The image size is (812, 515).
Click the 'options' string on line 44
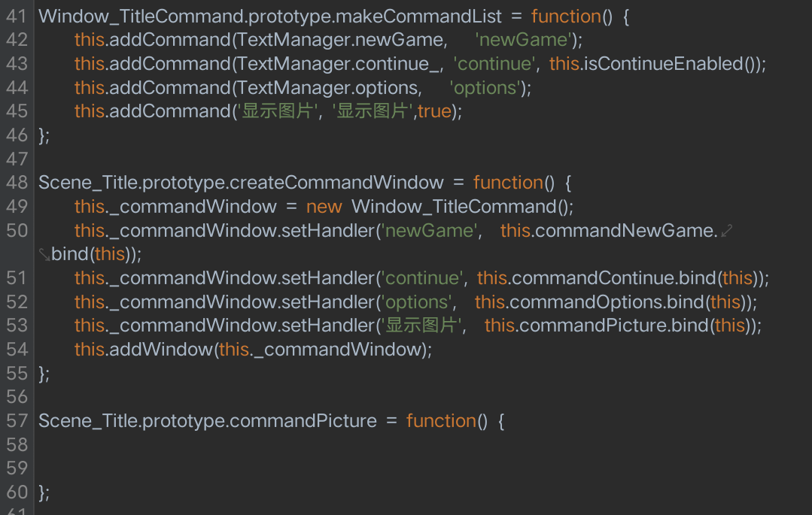(x=485, y=88)
